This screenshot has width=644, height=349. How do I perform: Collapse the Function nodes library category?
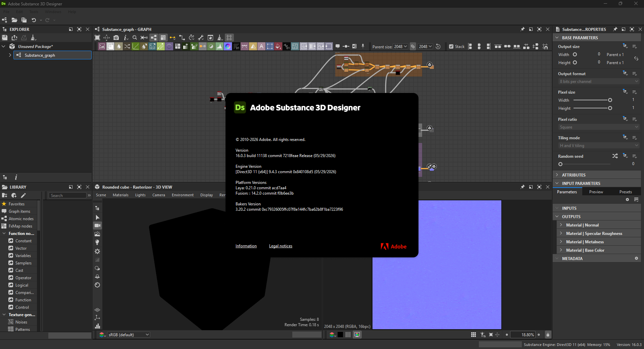(x=4, y=233)
